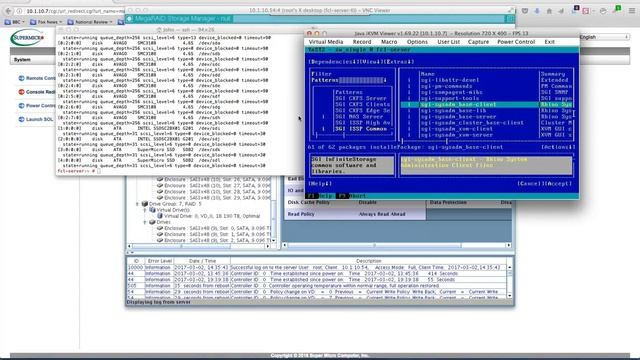The image size is (640, 360).
Task: Open the User List menu in iKVM viewer
Action: coord(448,42)
